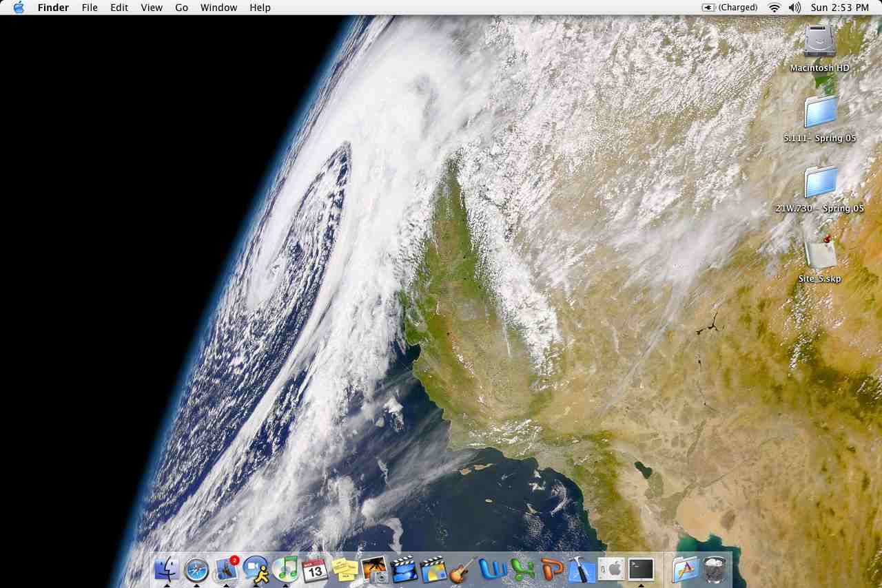Select the 21W.730 - Spring 05 folder

pos(820,182)
